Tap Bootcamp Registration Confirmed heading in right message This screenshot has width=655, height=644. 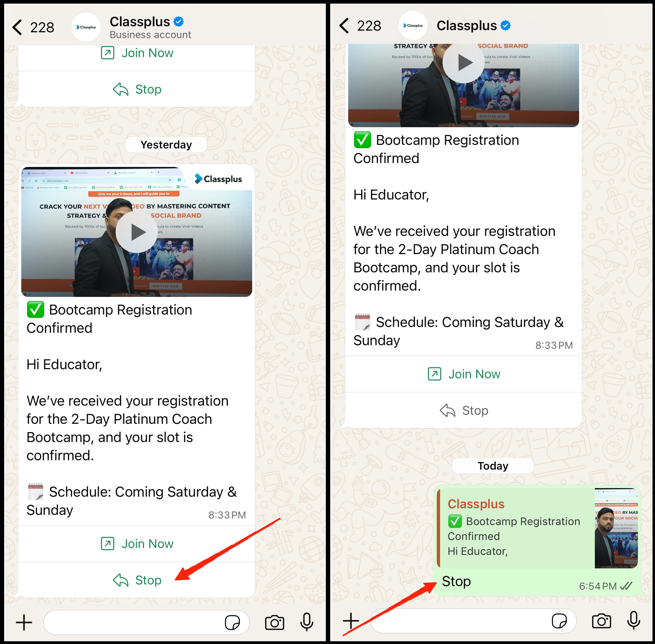tap(436, 149)
